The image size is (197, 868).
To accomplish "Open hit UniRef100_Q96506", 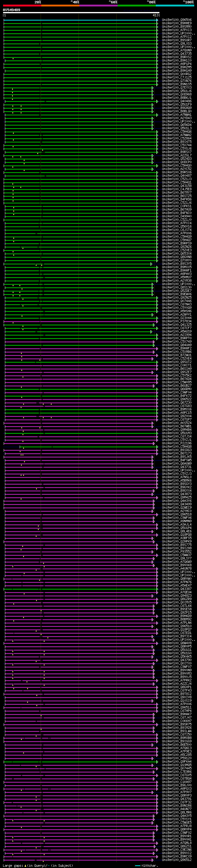I will (177, 20).
